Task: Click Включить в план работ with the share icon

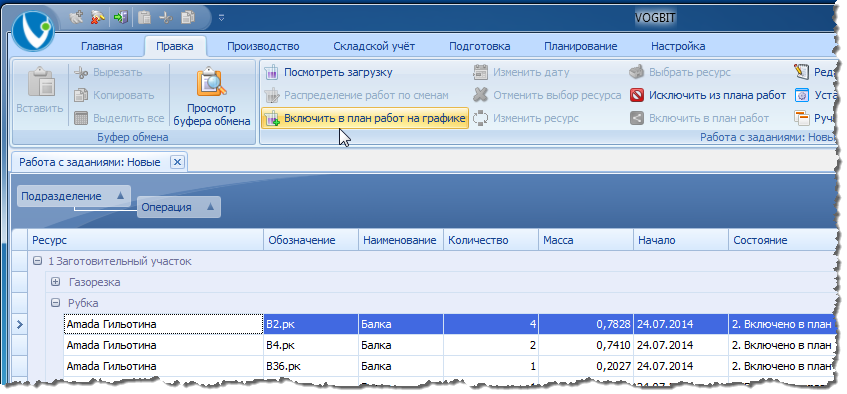Action: 700,118
